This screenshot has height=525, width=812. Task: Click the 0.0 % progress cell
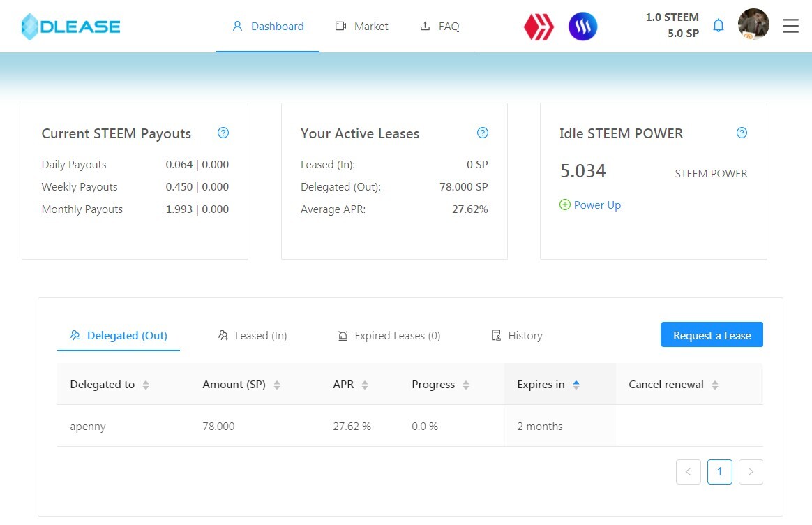[x=425, y=426]
